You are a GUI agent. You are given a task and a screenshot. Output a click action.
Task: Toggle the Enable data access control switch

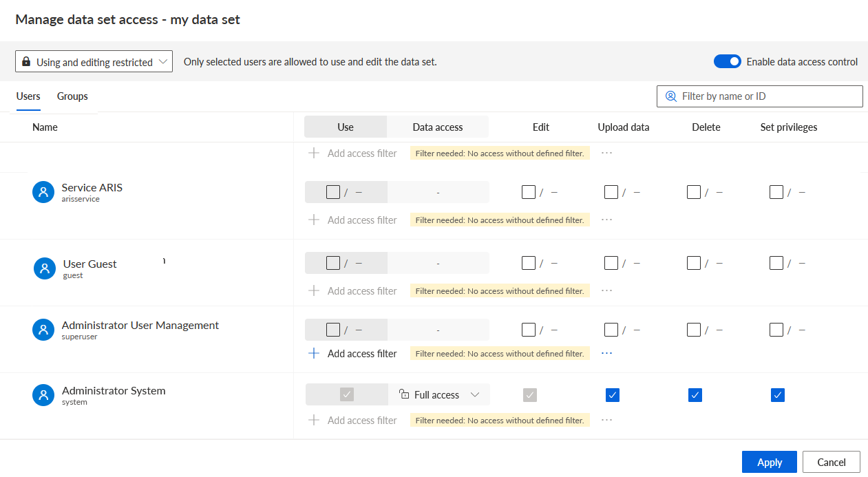click(x=728, y=61)
